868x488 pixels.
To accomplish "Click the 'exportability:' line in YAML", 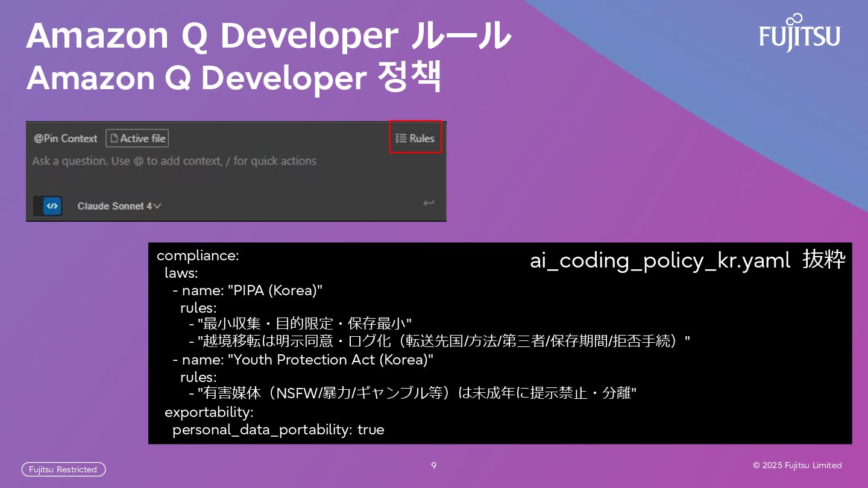I will (209, 412).
